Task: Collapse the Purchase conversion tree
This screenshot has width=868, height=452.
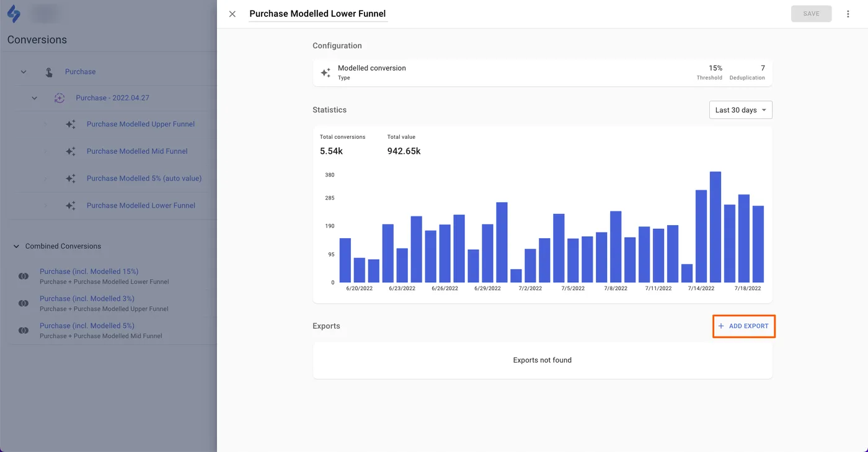Action: point(23,71)
